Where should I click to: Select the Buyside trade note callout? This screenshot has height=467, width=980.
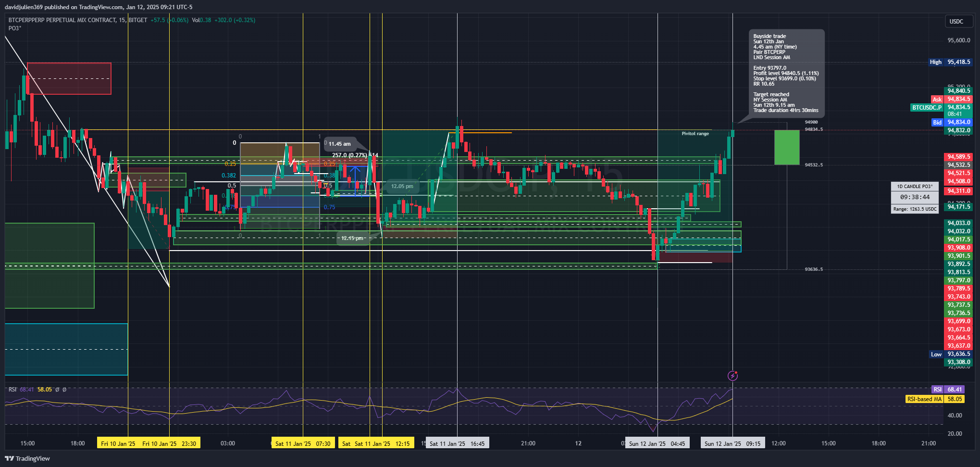click(x=786, y=73)
